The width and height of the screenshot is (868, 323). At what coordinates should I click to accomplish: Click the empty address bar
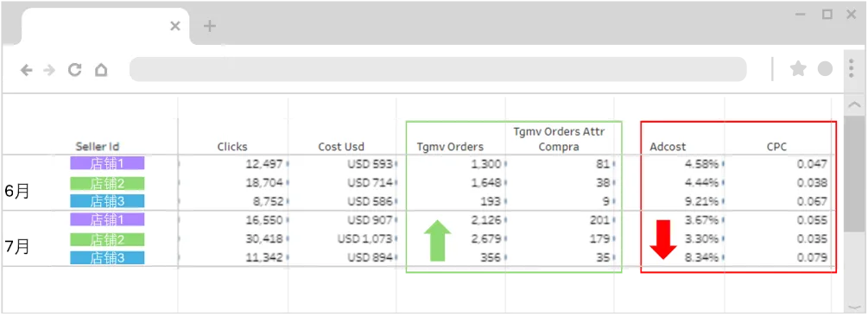point(438,69)
